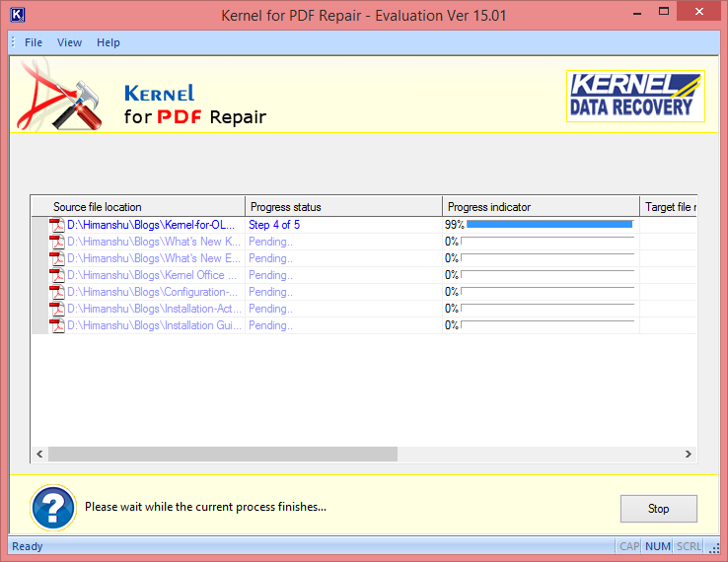Minimize the Kernel for PDF Repair window

[637, 13]
